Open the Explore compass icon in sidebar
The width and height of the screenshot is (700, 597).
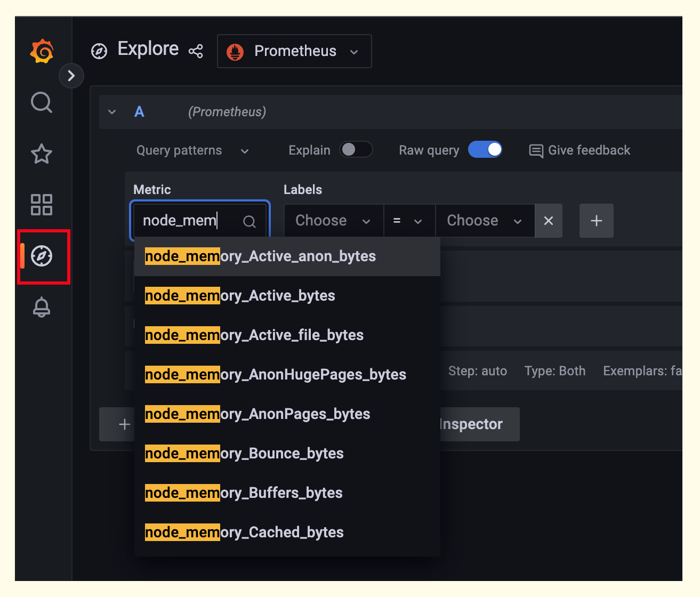(42, 256)
